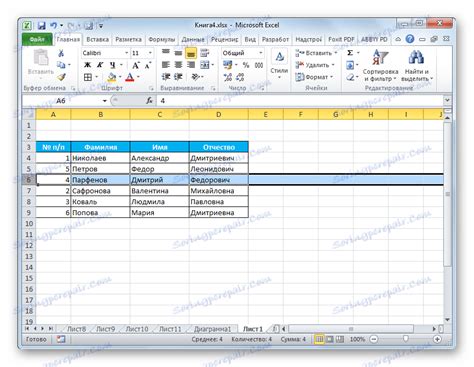This screenshot has height=367, width=474.
Task: Switch to the Вид tab
Action: click(250, 39)
